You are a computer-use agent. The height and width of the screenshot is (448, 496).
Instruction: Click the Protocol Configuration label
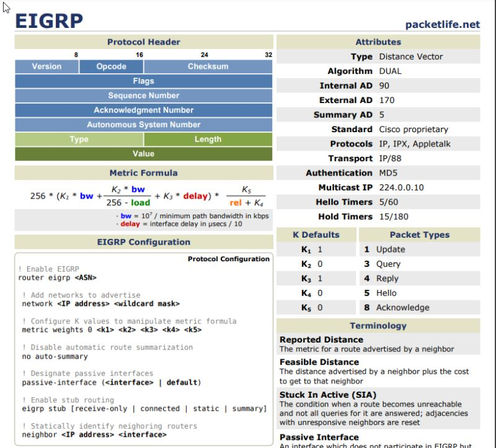pos(228,259)
